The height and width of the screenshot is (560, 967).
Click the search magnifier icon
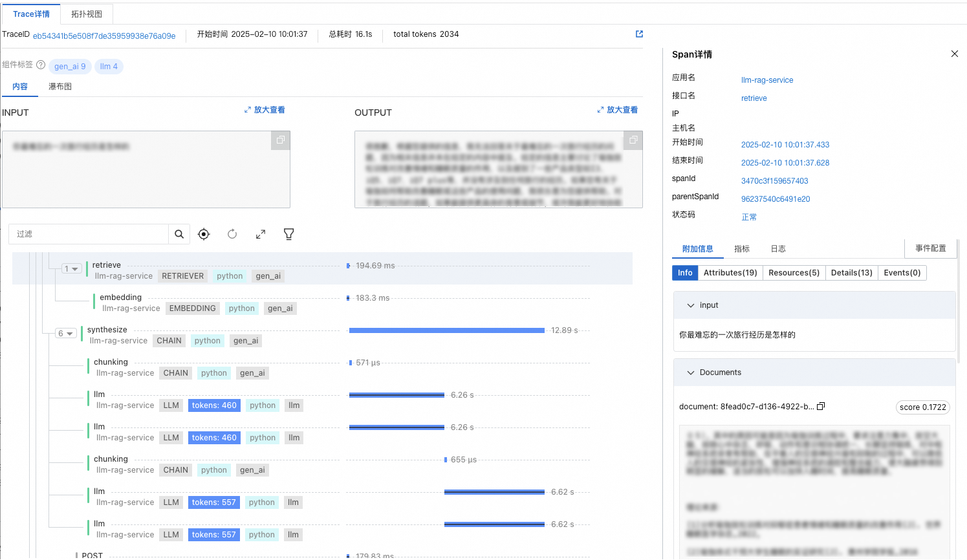179,234
